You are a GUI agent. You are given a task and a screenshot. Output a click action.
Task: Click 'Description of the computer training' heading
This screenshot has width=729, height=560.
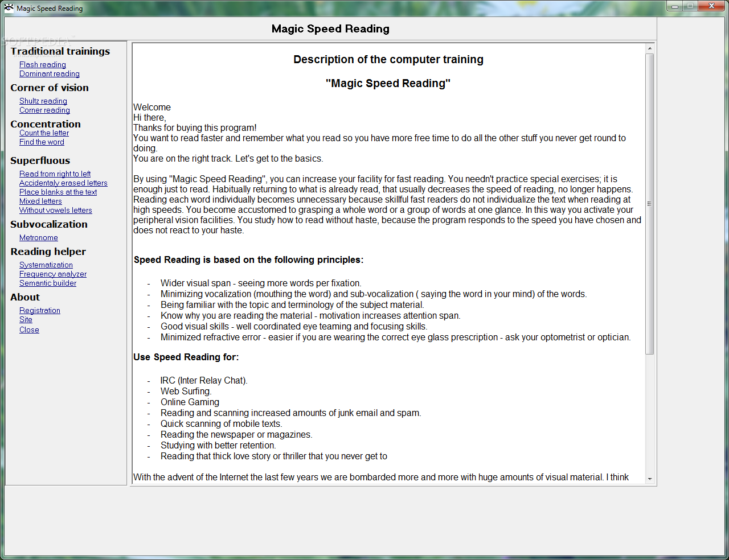pyautogui.click(x=388, y=60)
